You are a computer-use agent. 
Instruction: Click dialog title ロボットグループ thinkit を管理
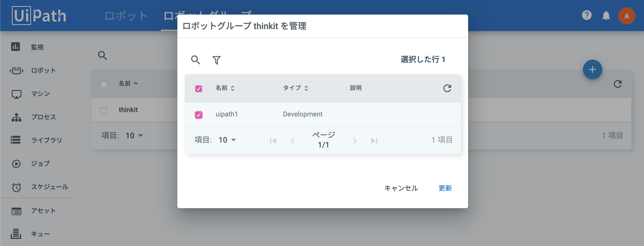[x=244, y=26]
